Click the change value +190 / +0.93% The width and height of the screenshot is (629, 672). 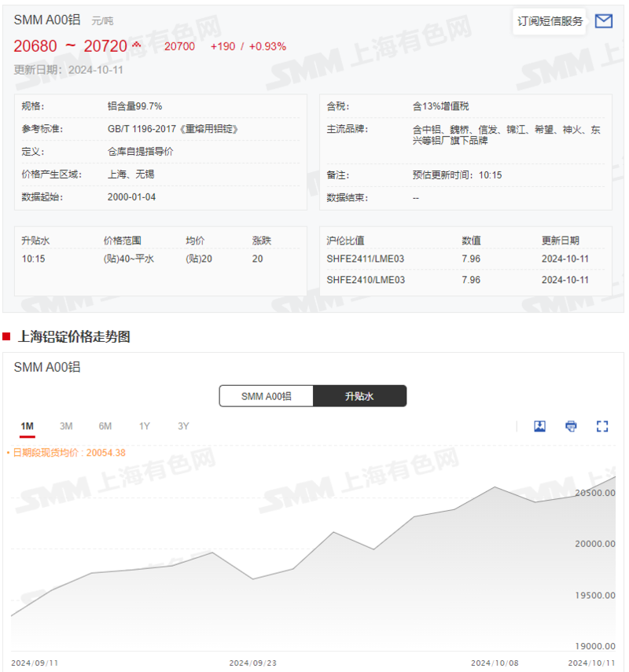[248, 46]
